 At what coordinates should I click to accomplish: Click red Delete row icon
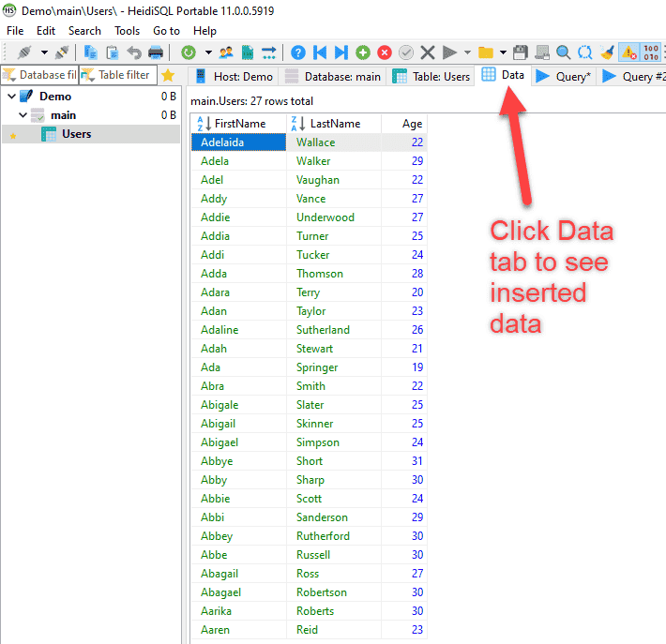point(385,52)
